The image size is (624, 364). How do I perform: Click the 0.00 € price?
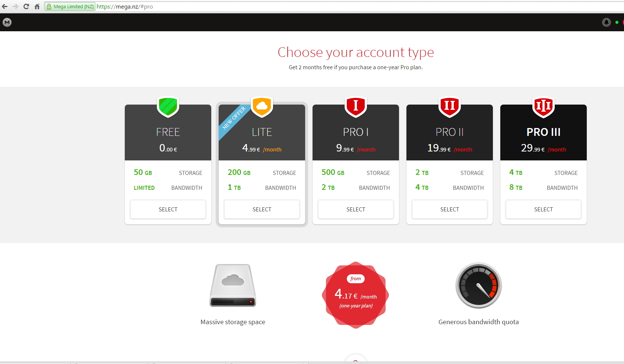[x=168, y=148]
